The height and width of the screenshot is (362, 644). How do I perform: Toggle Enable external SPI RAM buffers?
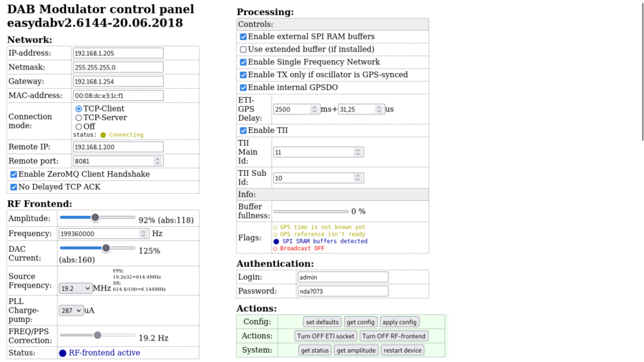[243, 37]
